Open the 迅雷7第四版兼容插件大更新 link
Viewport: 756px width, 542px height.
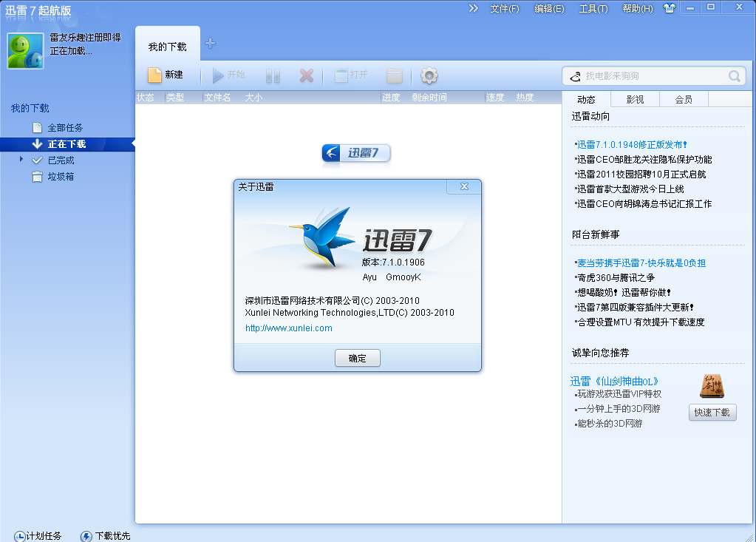(x=635, y=307)
